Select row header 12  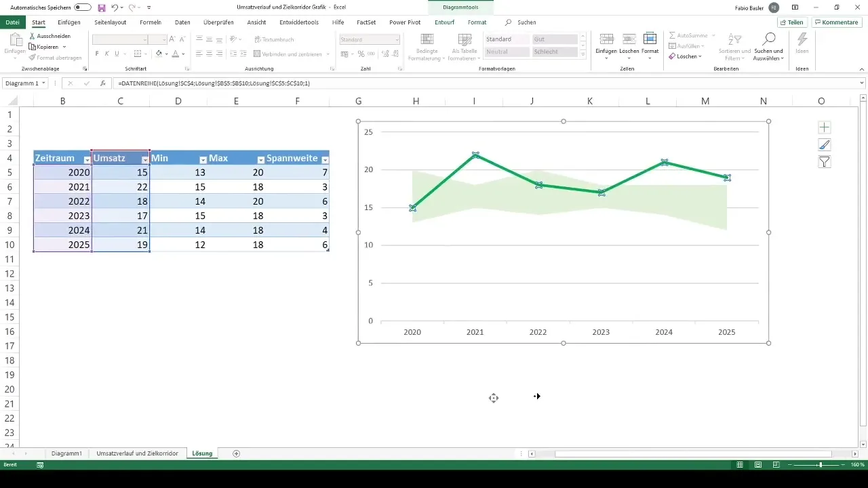coord(9,274)
